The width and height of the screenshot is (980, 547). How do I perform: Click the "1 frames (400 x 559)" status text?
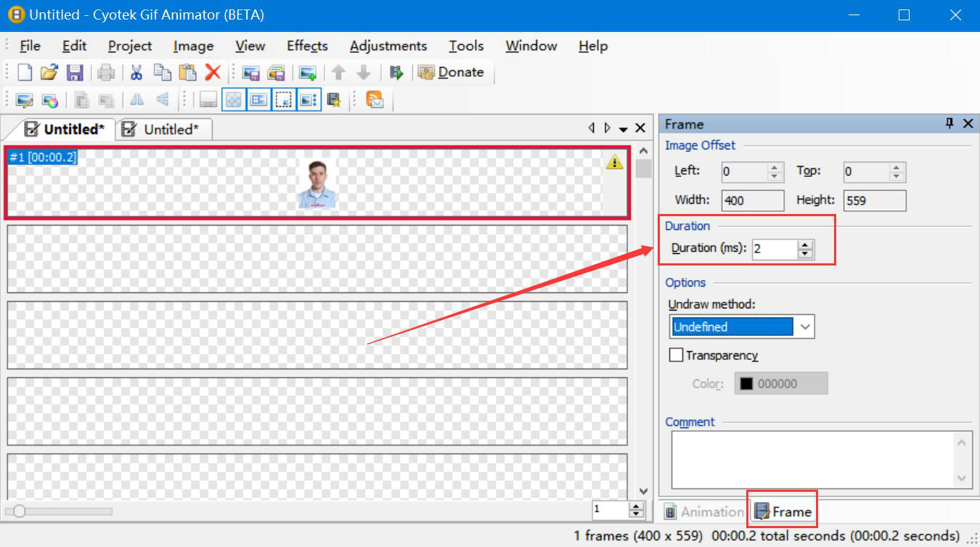click(x=638, y=536)
